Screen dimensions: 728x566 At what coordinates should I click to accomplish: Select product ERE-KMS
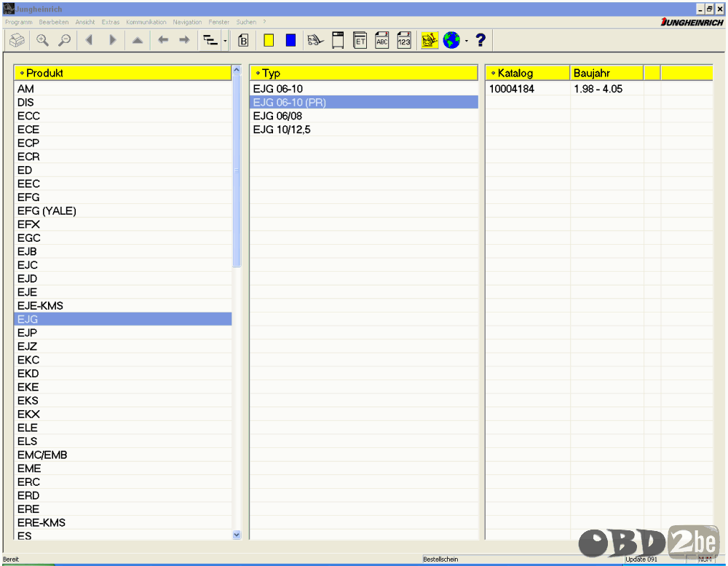coord(123,523)
